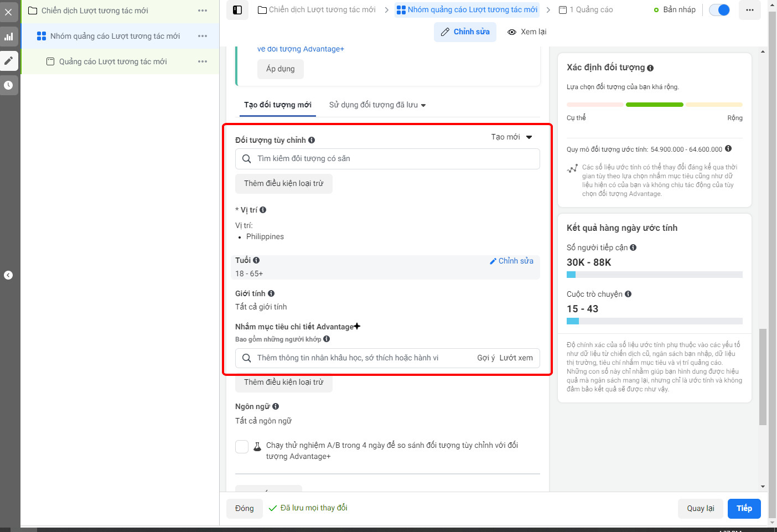Go to Chiến dịch Lượt tương tác mới breadcrumb
Screen dimensions: 777x532
pyautogui.click(x=317, y=9)
